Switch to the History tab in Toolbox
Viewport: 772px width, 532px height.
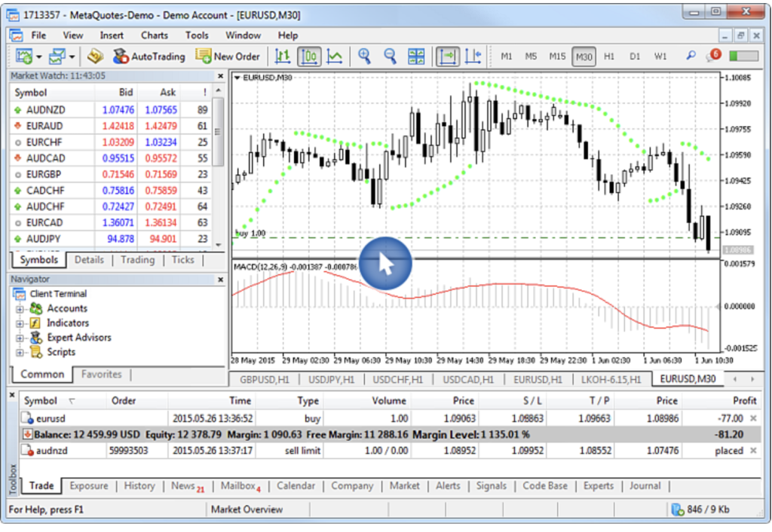(139, 486)
